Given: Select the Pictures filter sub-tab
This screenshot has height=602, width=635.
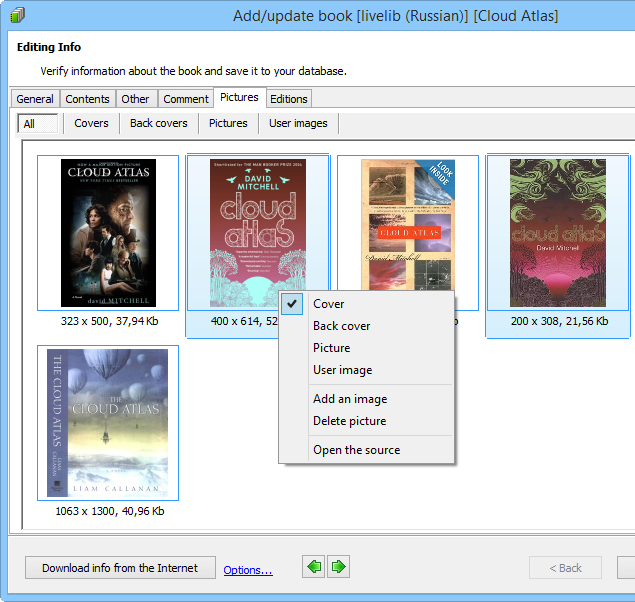Looking at the screenshot, I should 228,123.
